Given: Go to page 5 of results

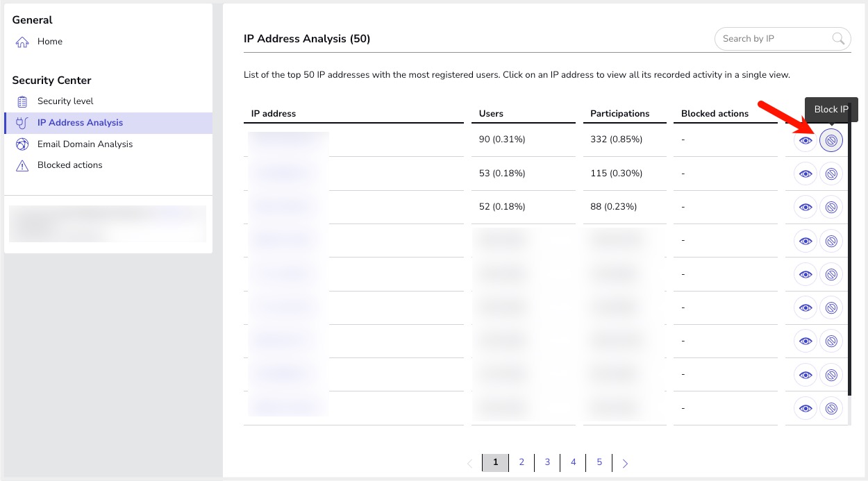Looking at the screenshot, I should click(x=599, y=462).
